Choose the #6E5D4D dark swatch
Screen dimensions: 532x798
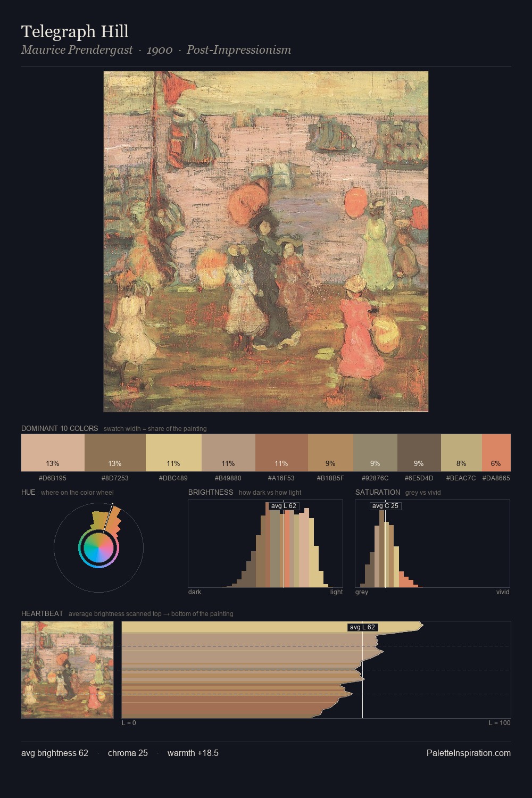coord(419,453)
